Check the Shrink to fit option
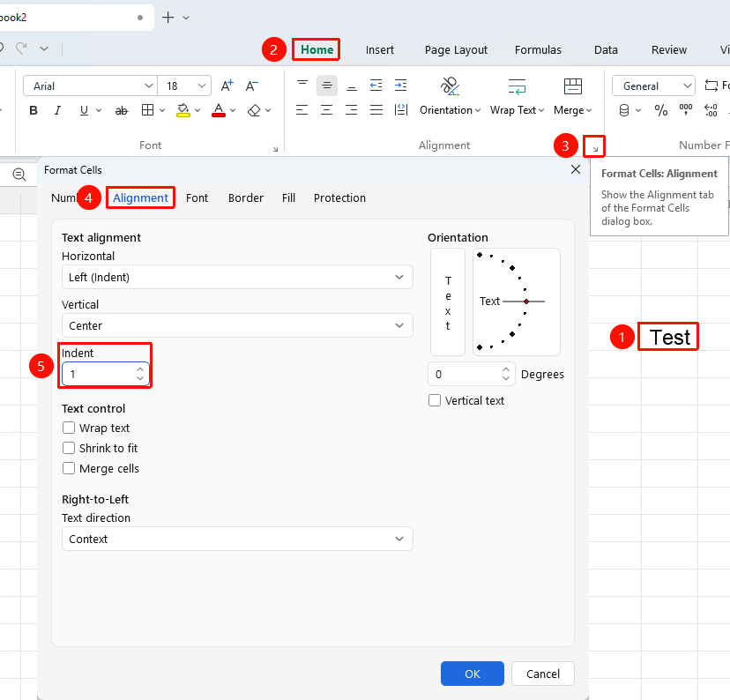 [69, 448]
